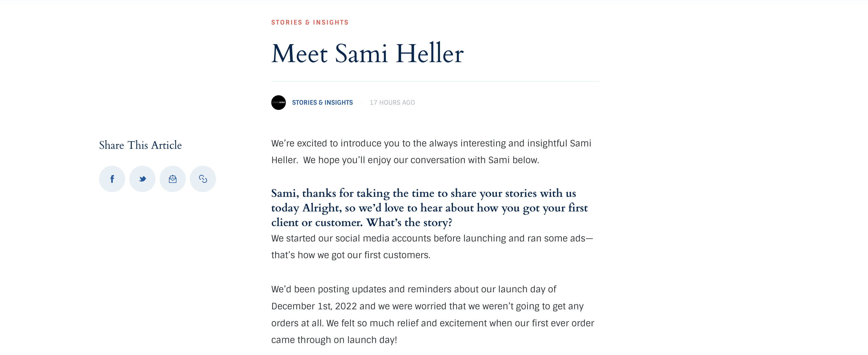Viewport: 868px width, 355px height.
Task: Follow the STORIES & INSIGHTS link beside the avatar
Action: click(x=322, y=103)
